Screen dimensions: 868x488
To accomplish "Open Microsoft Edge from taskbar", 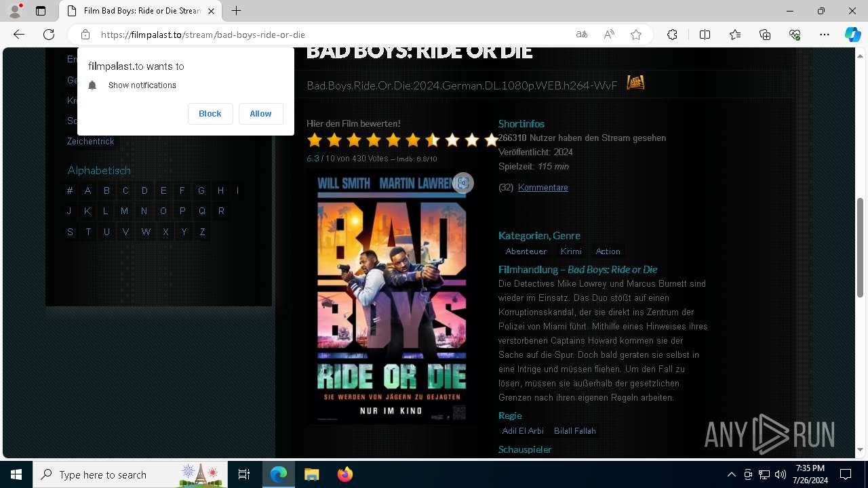I will click(x=279, y=474).
